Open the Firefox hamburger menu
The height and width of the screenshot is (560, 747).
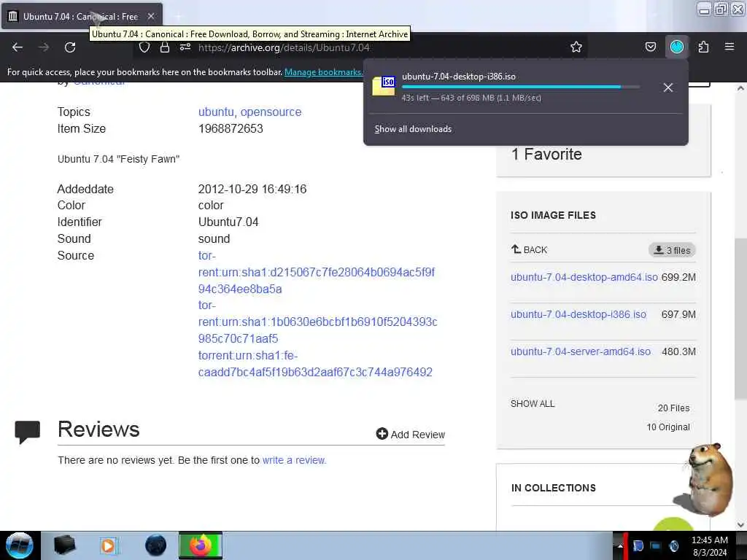(729, 47)
